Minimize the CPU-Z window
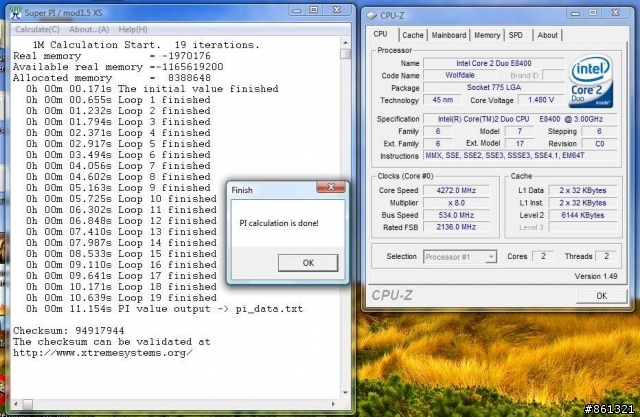 click(x=576, y=13)
